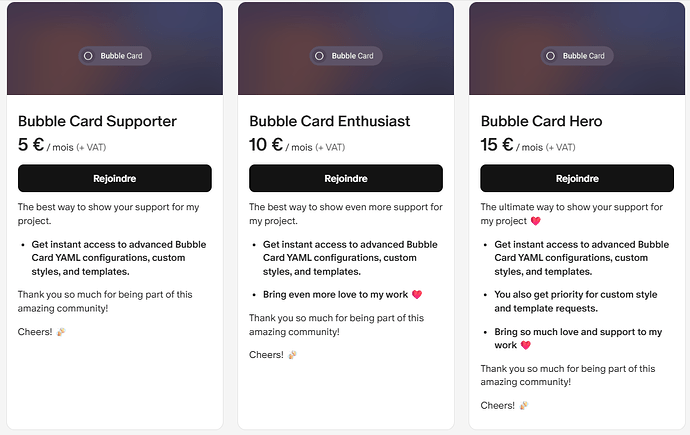Click Bubble Card badge in Supporter banner
This screenshot has width=690, height=435.
115,56
